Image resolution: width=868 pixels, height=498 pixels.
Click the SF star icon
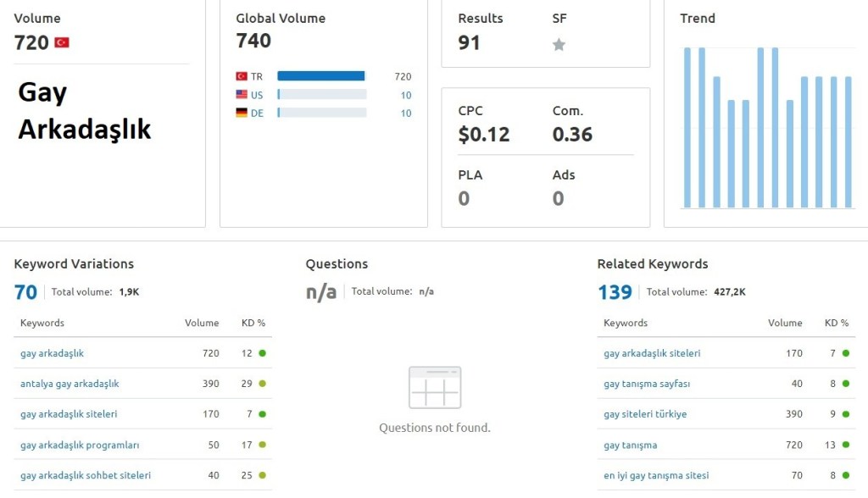coord(559,45)
